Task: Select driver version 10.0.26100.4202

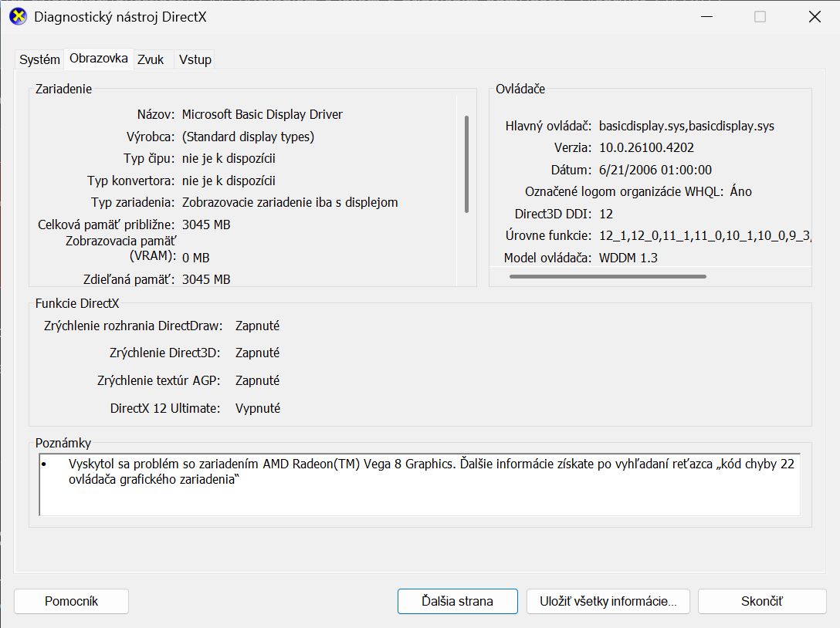Action: [x=646, y=148]
